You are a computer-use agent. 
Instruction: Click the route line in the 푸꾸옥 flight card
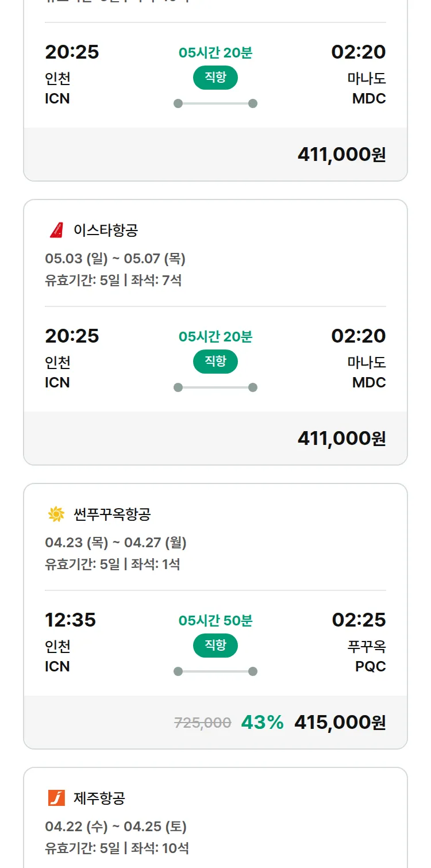(x=215, y=671)
